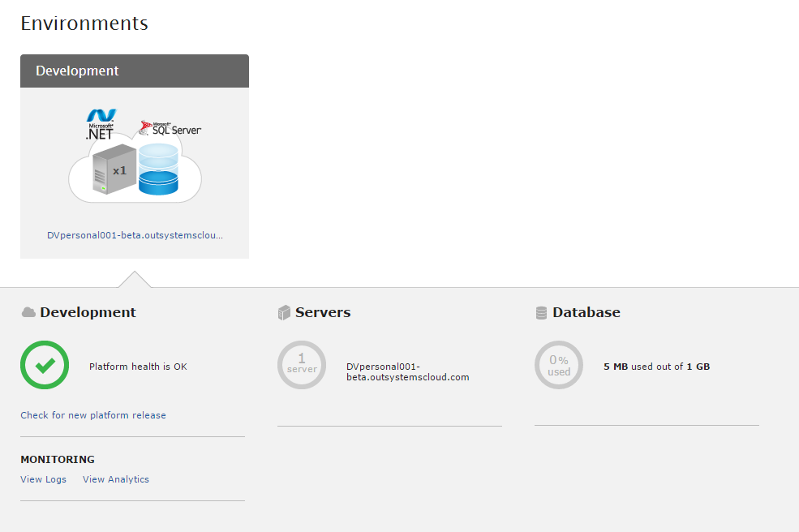799x532 pixels.
Task: Expand the Development environment details chevron
Action: [x=135, y=279]
